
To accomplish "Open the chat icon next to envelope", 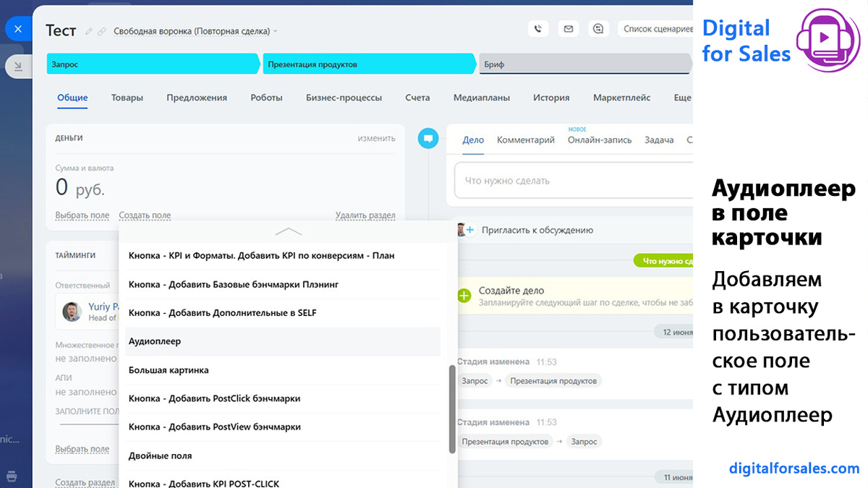I will 597,29.
